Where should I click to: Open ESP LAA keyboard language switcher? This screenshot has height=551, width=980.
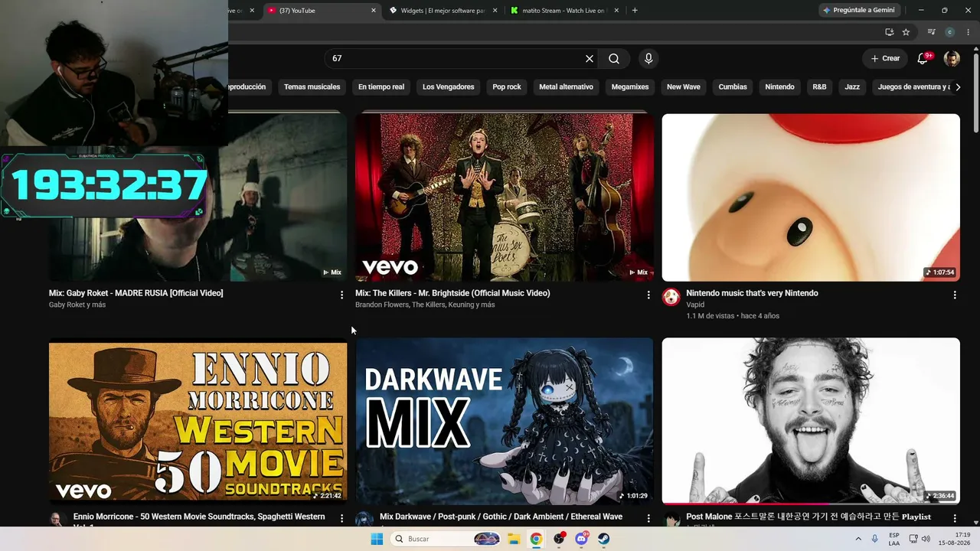[894, 539]
